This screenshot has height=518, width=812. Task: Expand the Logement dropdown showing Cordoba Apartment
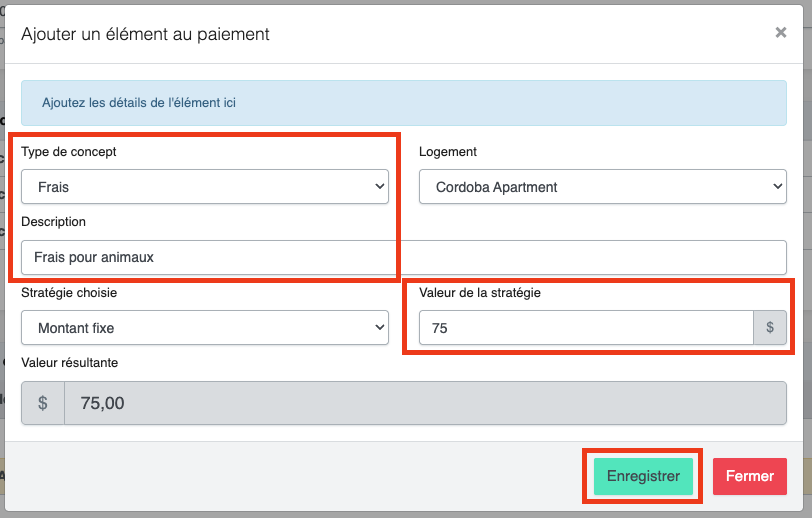coord(602,187)
